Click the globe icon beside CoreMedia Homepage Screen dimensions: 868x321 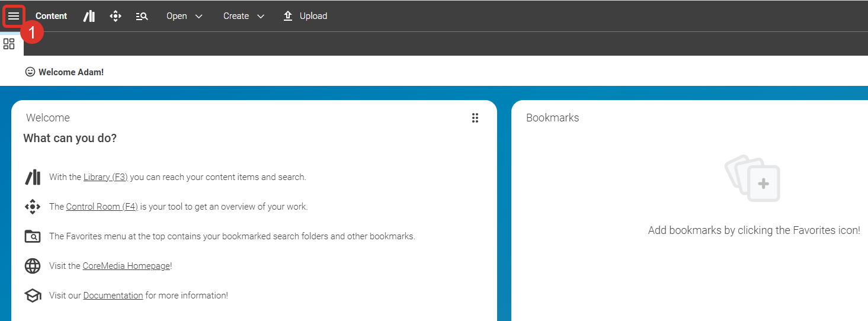[x=33, y=266]
